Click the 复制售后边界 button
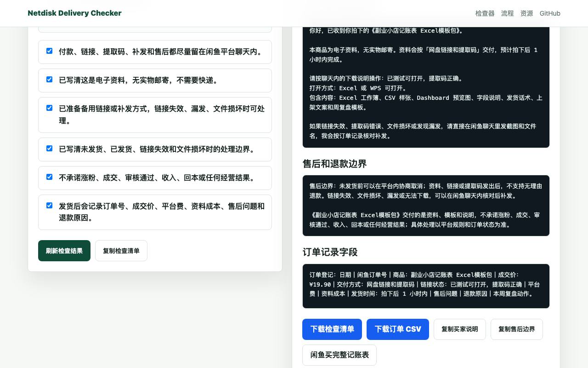588x368 pixels. click(x=517, y=329)
